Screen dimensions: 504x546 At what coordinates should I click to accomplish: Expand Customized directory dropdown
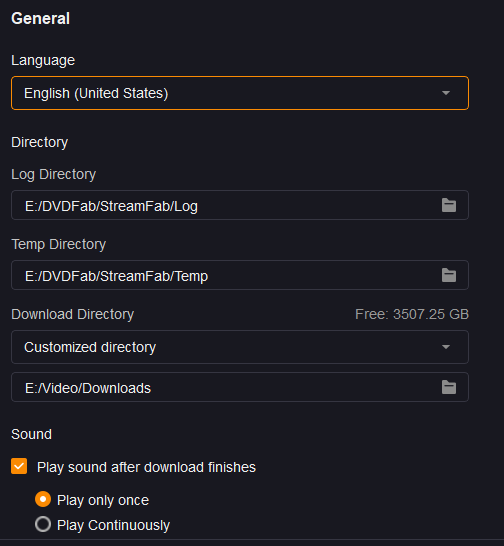[x=240, y=347]
